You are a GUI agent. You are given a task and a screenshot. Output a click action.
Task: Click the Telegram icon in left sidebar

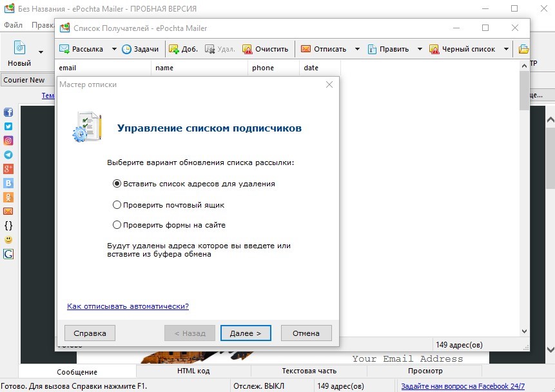click(x=8, y=155)
